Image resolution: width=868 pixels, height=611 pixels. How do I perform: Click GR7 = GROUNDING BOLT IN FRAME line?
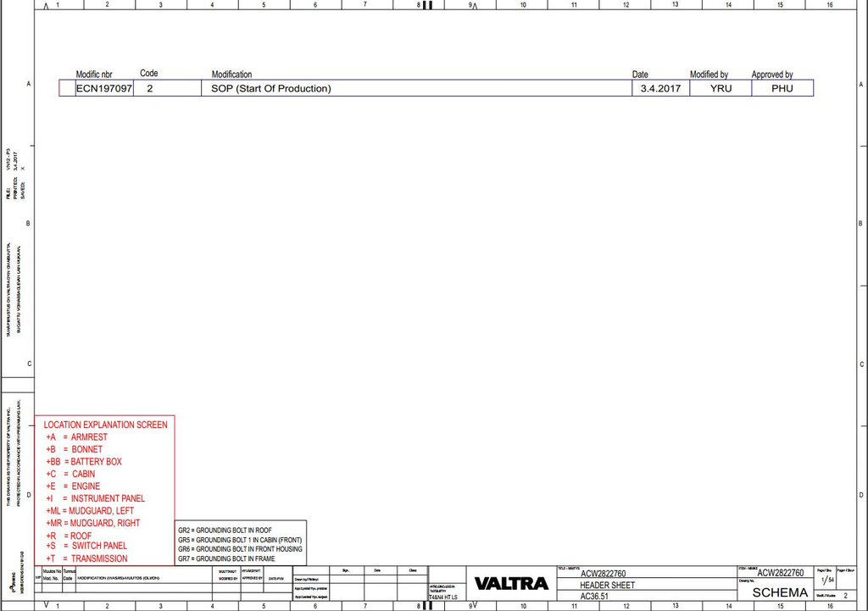[x=226, y=558]
